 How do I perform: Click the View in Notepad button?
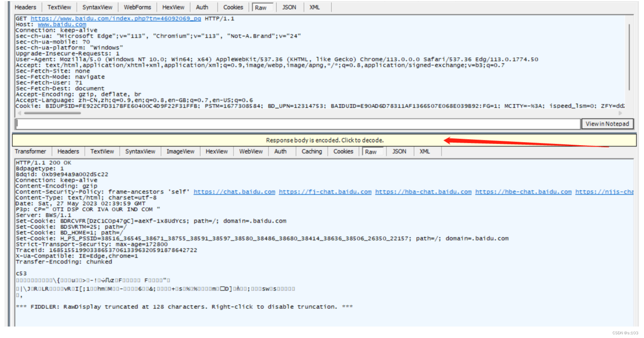pyautogui.click(x=607, y=124)
